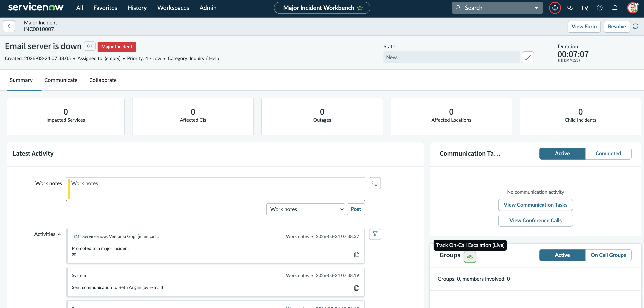This screenshot has width=644, height=308.
Task: Click 'Service-now: Veeranki Gopi' author name
Action: coord(121,236)
